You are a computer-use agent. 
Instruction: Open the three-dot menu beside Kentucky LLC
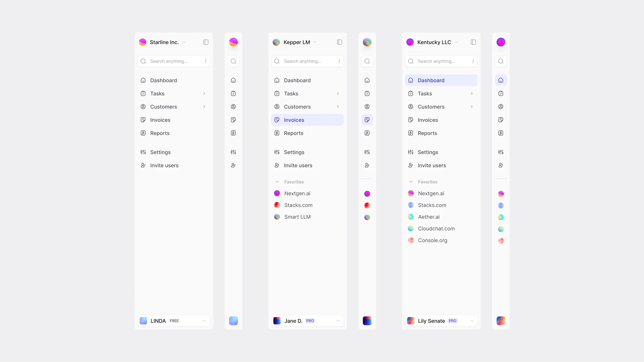[x=456, y=42]
